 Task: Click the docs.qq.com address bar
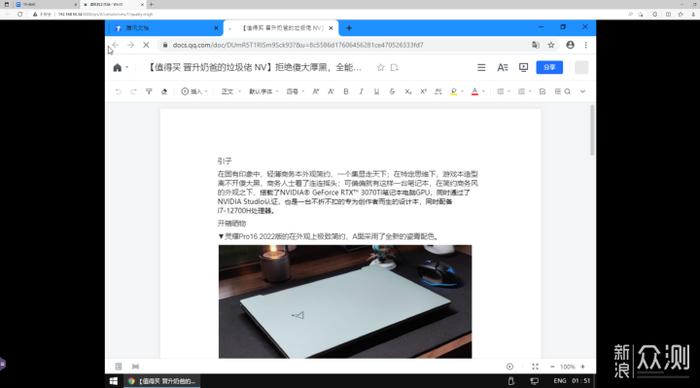[344, 45]
